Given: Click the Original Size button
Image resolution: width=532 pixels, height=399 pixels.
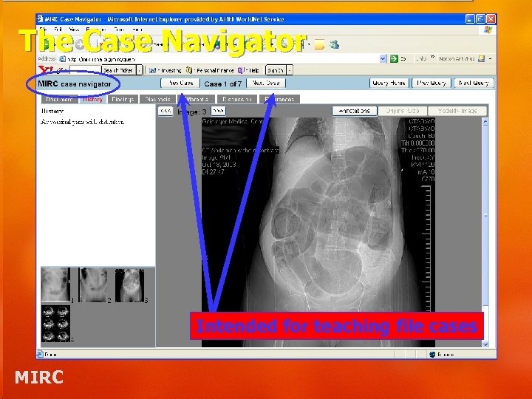Looking at the screenshot, I should click(x=402, y=111).
